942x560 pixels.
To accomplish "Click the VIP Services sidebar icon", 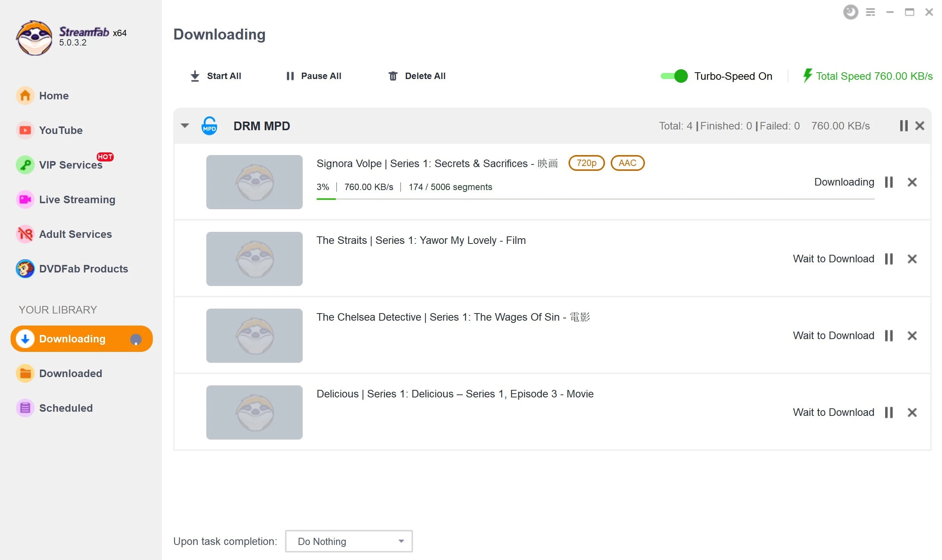I will point(25,165).
